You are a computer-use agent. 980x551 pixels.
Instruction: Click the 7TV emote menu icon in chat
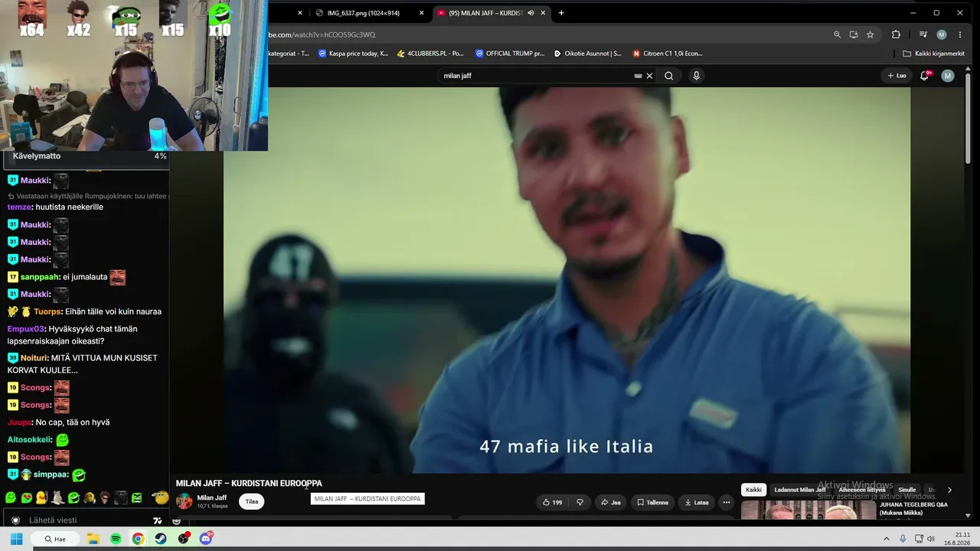[x=158, y=520]
